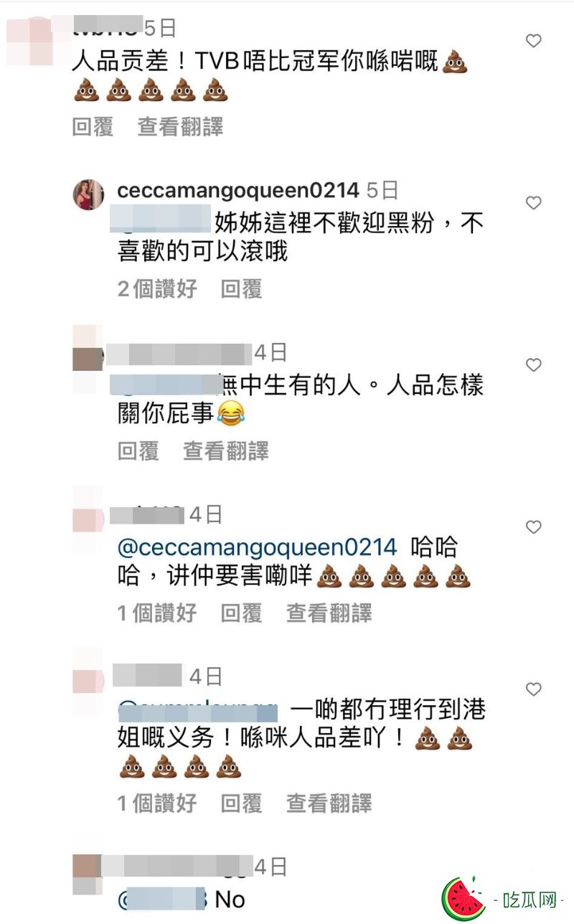Open the ceccamangoqueen0214 username link
The width and height of the screenshot is (574, 924).
coord(237,190)
